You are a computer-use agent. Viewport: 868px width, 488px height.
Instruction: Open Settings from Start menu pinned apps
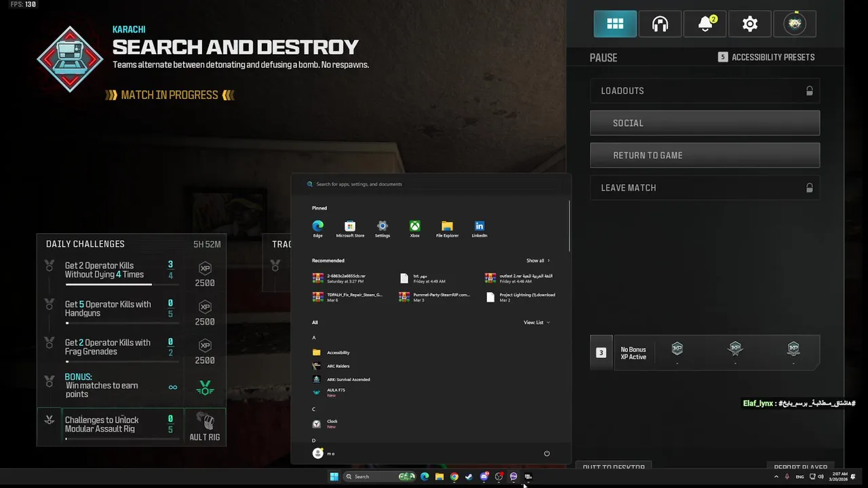click(382, 229)
